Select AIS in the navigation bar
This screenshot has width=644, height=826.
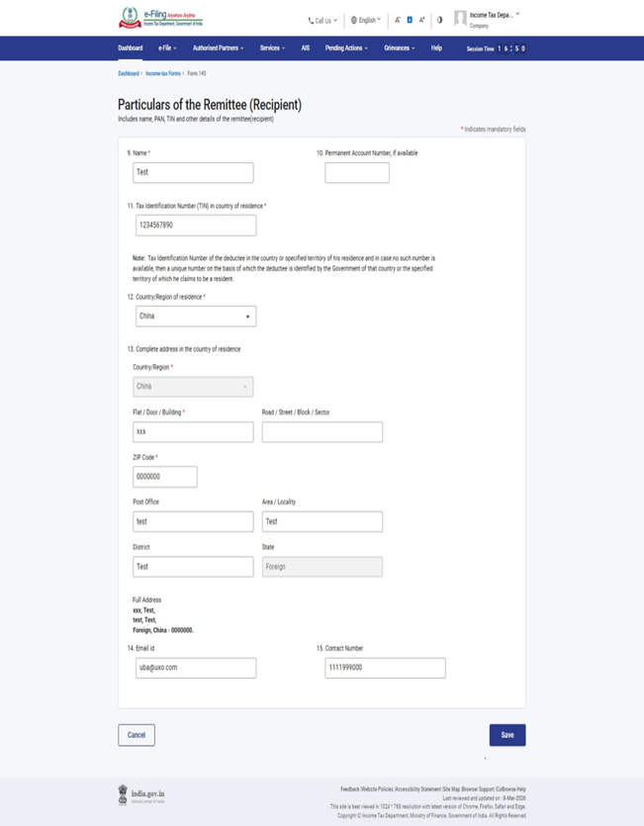(x=305, y=46)
